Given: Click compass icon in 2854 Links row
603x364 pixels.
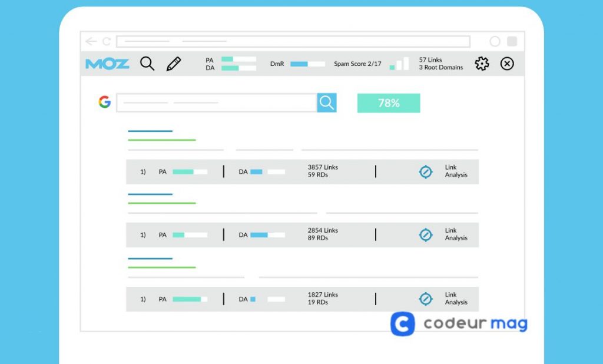Looking at the screenshot, I should 426,234.
